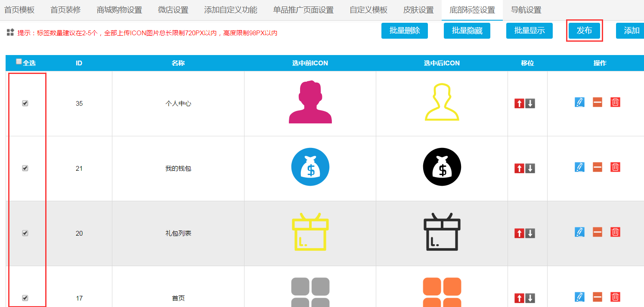Image resolution: width=644 pixels, height=307 pixels.
Task: Switch to 单品推广页面设置 tab
Action: tap(303, 10)
